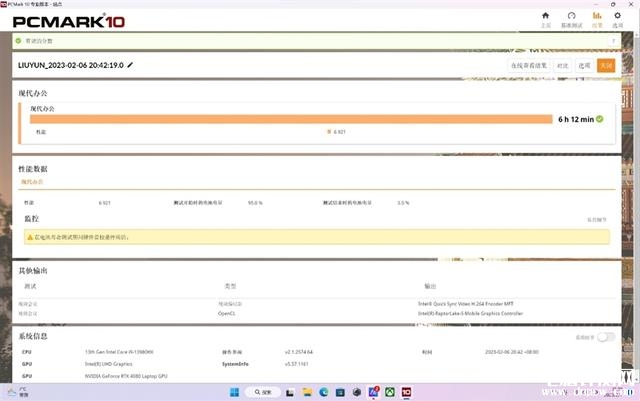Click the result name LIUYUN_2023-02-06 20:42:19.0

(x=71, y=65)
